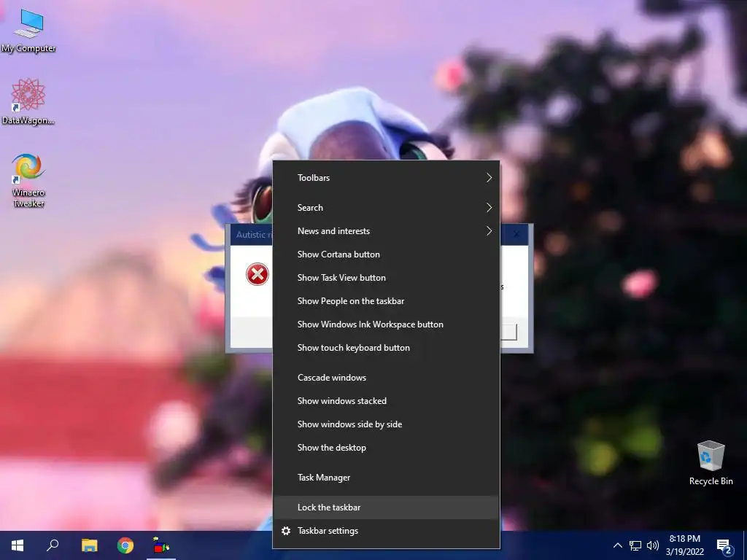Image resolution: width=747 pixels, height=560 pixels.
Task: Click the error dialog title bar
Action: click(252, 234)
